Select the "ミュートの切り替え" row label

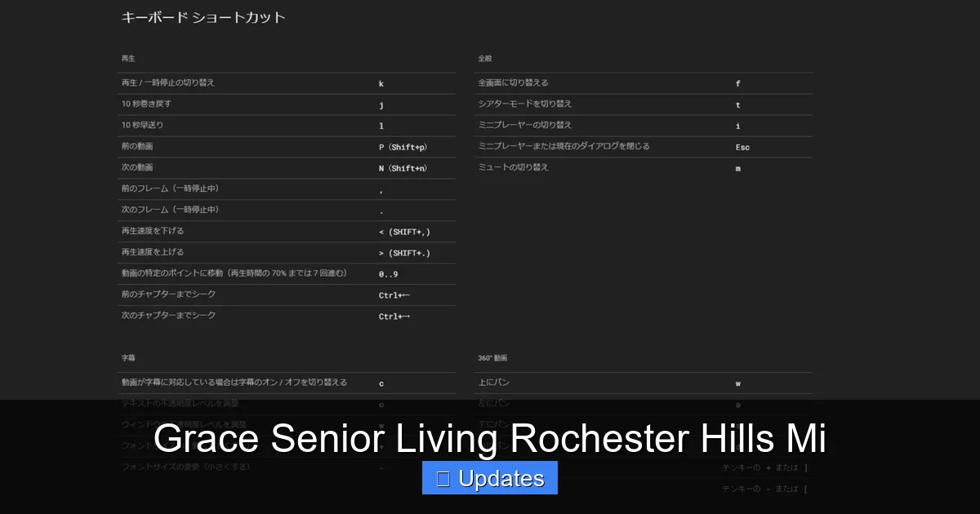coord(513,168)
